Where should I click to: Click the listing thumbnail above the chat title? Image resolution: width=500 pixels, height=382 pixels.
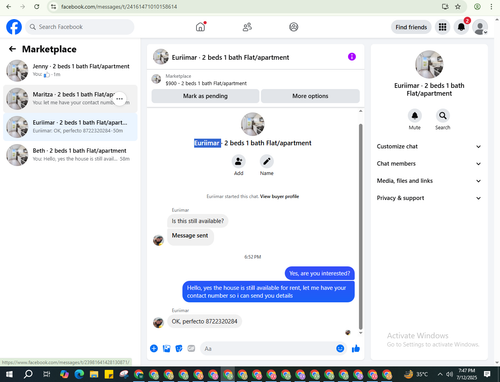[x=253, y=124]
